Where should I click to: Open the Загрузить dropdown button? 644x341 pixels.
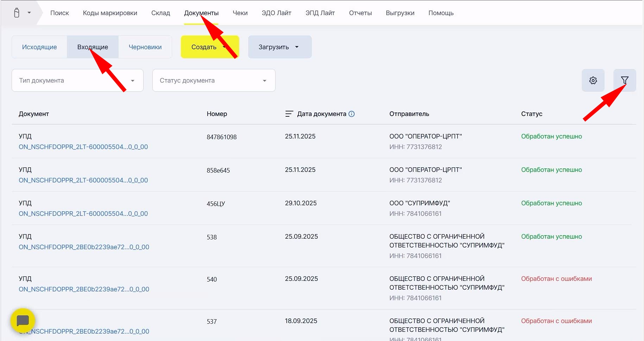pyautogui.click(x=279, y=47)
